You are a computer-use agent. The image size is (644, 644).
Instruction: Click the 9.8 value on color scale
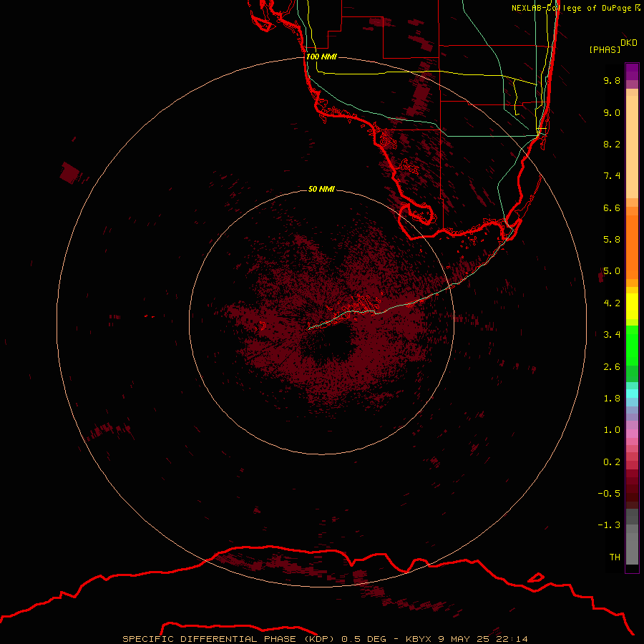(612, 80)
